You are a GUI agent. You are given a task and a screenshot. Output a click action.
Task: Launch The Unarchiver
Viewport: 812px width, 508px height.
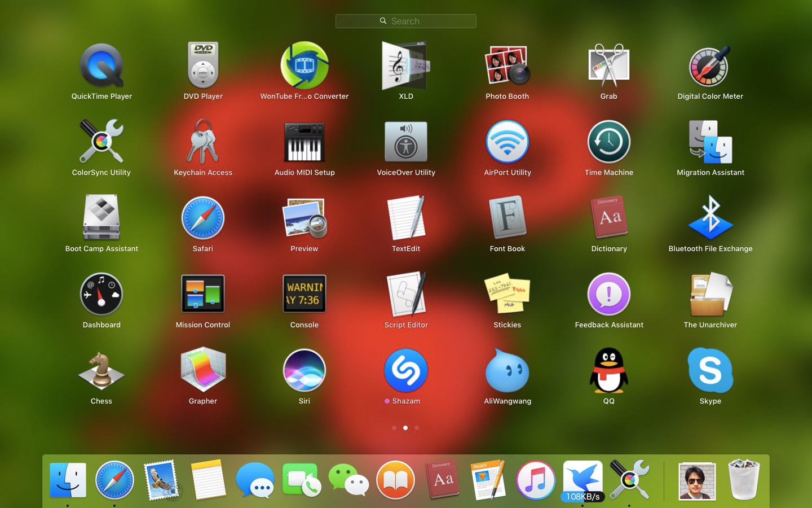tap(710, 295)
